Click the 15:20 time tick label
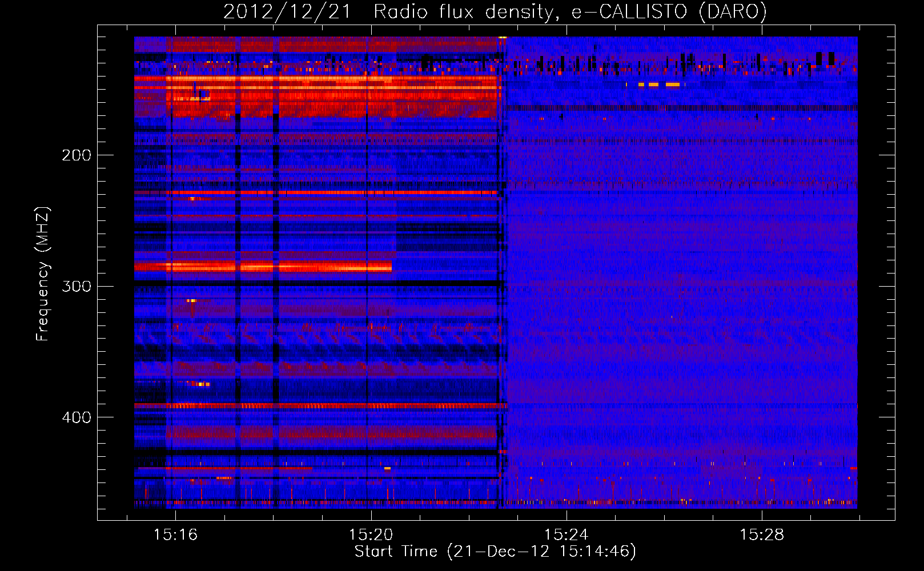The image size is (924, 571). [371, 535]
